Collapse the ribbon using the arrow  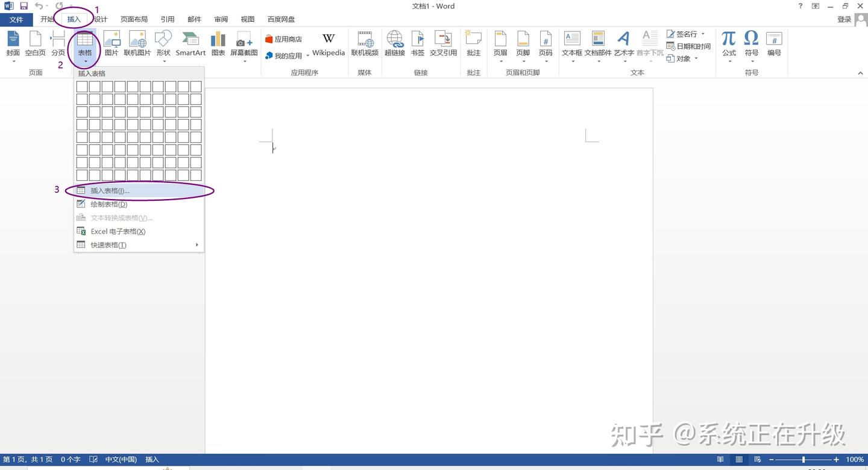860,73
